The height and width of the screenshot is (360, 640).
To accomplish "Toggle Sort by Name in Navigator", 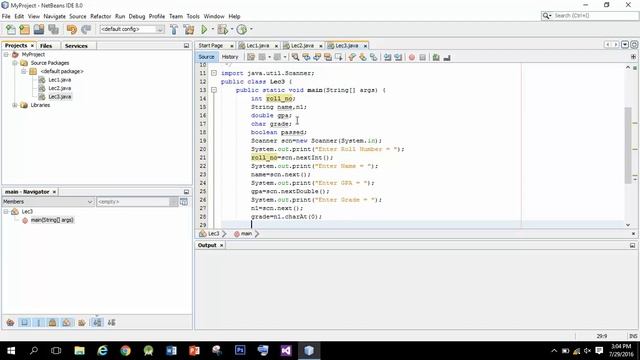I will coord(97,322).
